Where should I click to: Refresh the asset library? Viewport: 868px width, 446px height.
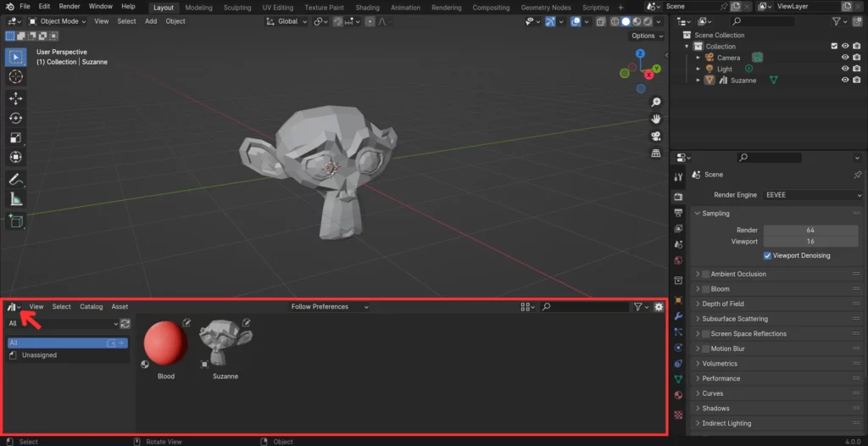pos(125,324)
